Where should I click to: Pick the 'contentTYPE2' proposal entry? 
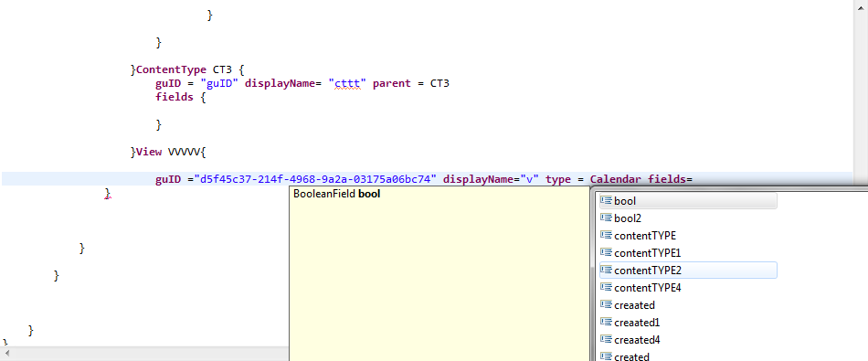(688, 271)
